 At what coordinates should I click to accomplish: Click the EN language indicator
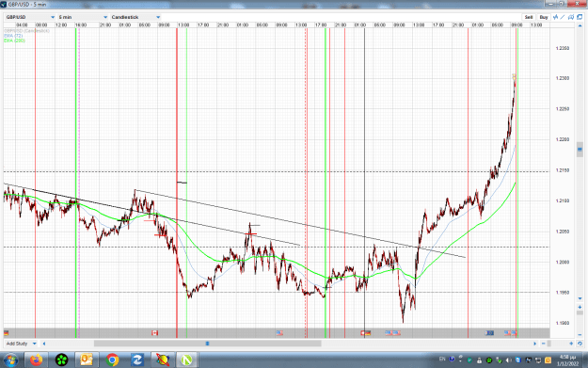coord(442,360)
